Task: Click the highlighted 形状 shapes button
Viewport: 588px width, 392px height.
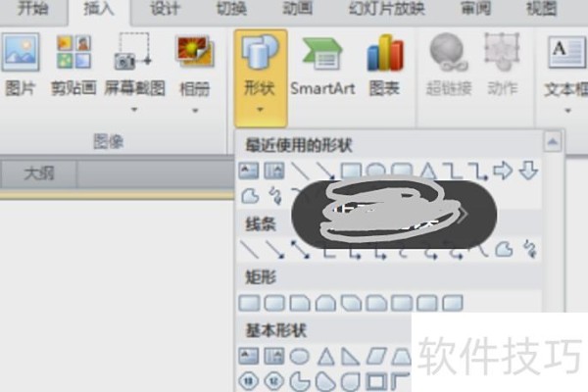Action: [261, 78]
